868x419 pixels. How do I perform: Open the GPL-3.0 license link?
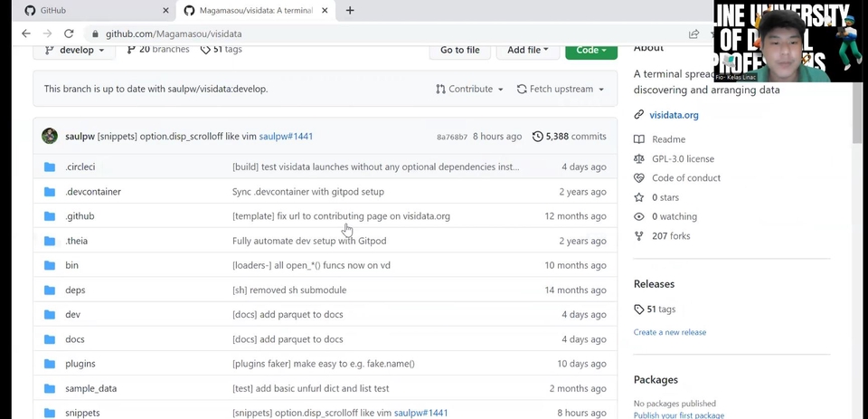[684, 159]
